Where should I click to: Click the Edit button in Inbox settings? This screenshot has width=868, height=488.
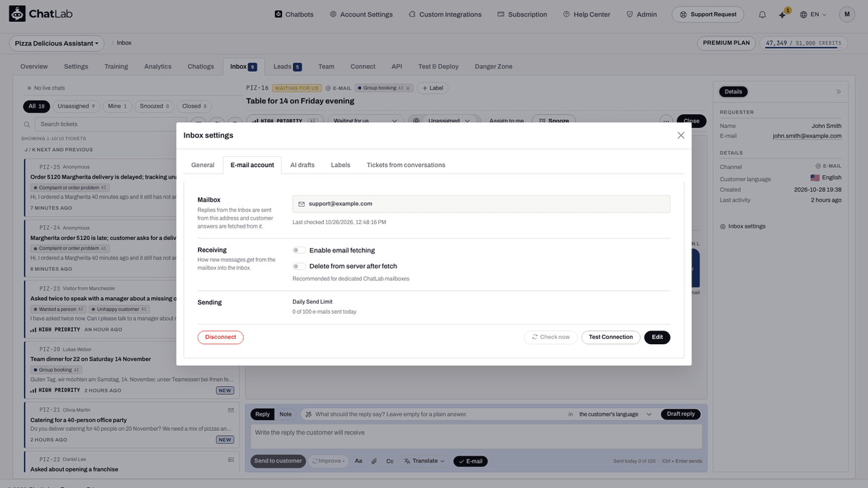(x=658, y=337)
